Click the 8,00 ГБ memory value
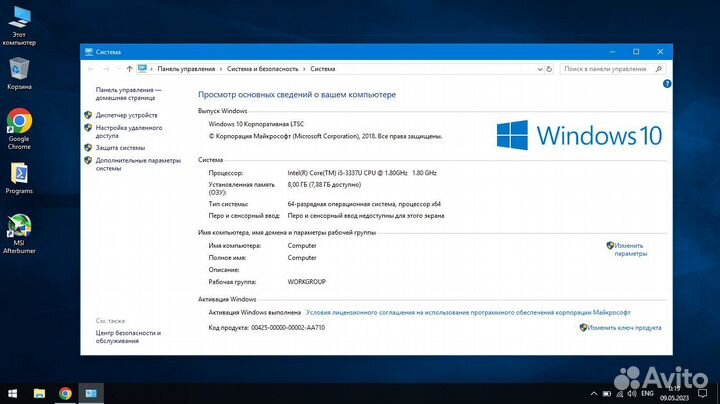This screenshot has width=720, height=404. (x=324, y=185)
